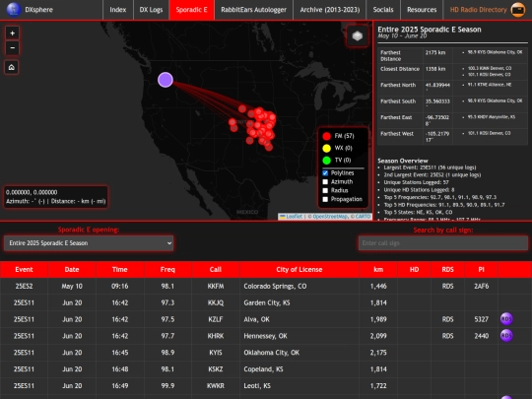
Task: Sort table by Freq column header
Action: (x=167, y=270)
